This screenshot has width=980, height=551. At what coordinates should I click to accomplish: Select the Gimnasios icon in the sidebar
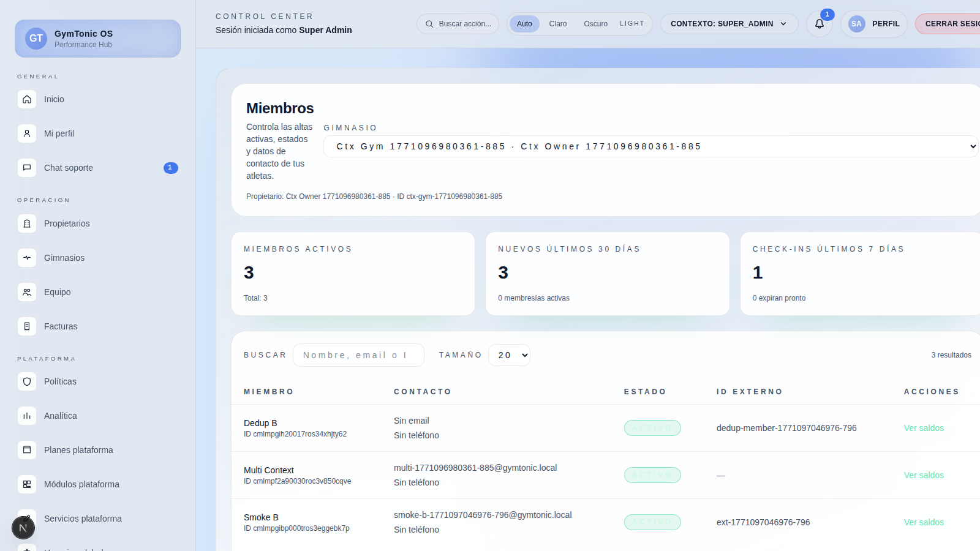[27, 258]
